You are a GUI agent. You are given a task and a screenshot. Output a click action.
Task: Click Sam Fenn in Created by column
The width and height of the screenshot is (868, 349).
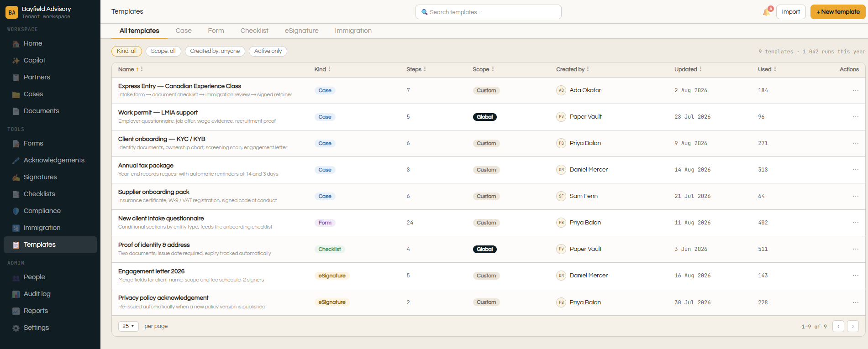click(584, 196)
